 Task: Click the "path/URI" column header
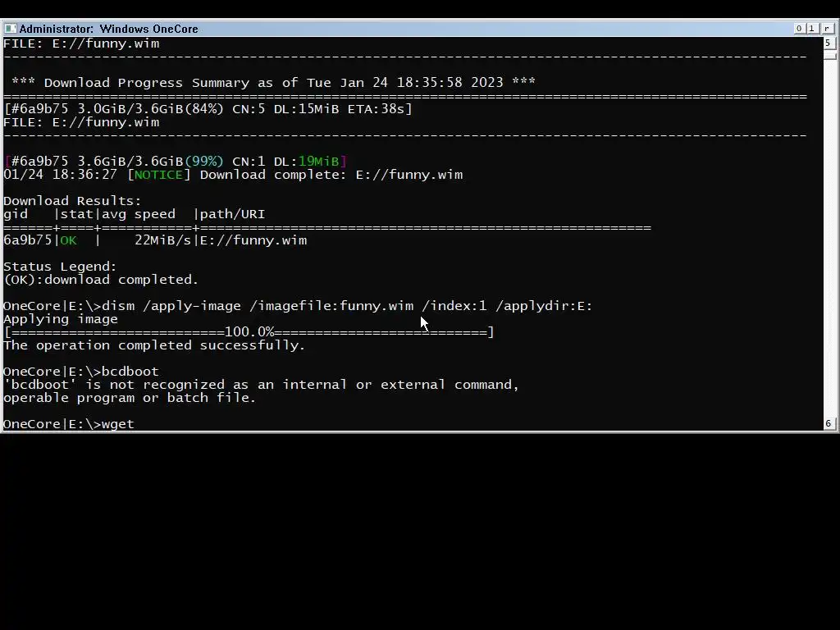tap(232, 214)
